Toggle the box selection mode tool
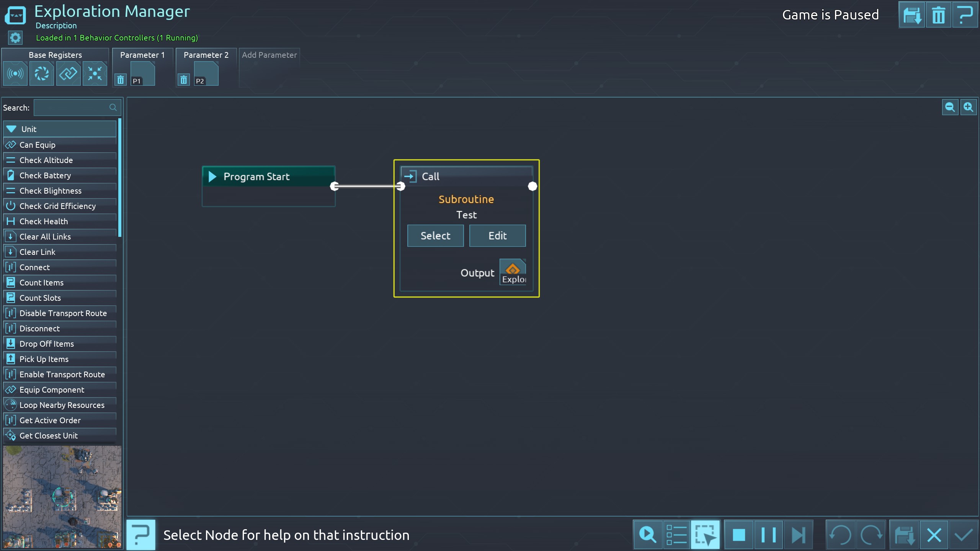The image size is (980, 551). click(x=705, y=535)
